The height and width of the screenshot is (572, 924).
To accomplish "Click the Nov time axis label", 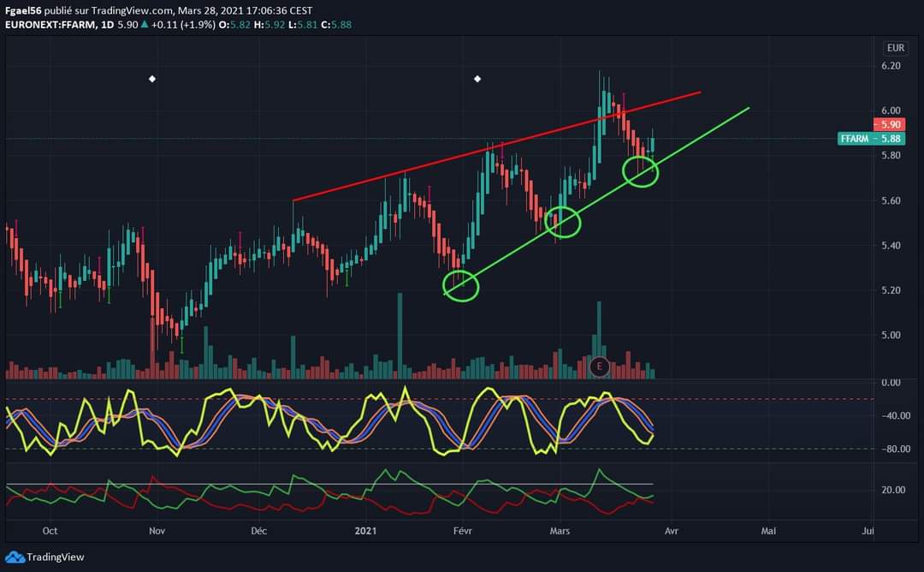I will pos(157,531).
